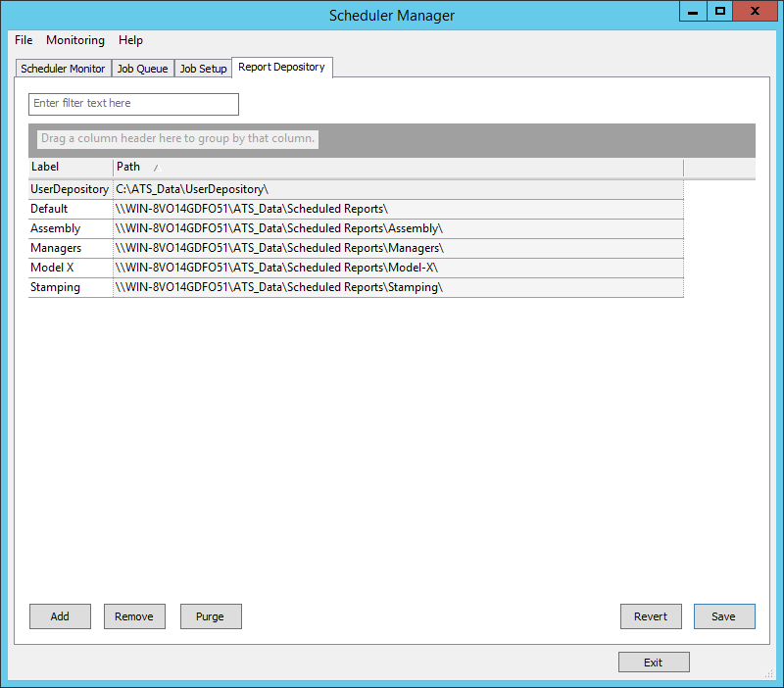Select the UserDepository row label
This screenshot has height=688, width=784.
click(70, 189)
